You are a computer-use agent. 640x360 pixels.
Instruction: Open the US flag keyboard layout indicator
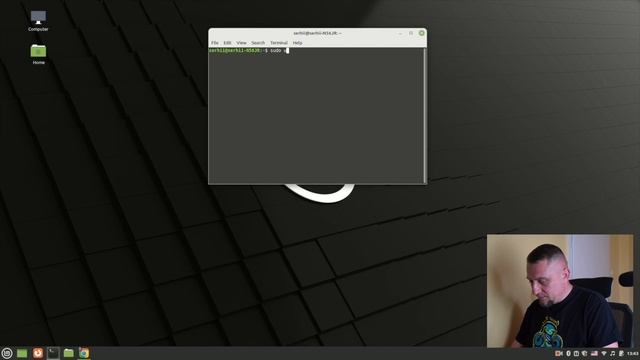(594, 353)
